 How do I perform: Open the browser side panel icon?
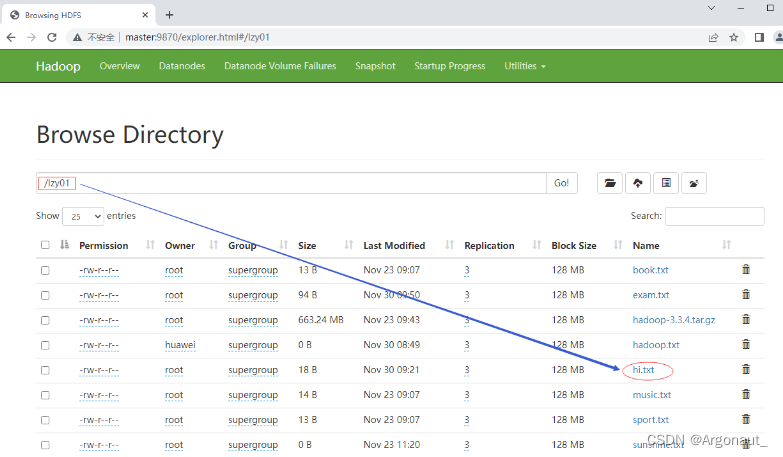759,37
